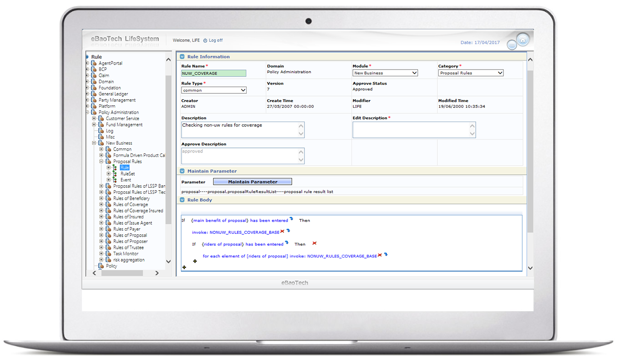Open the Module dropdown showing New Business
The height and width of the screenshot is (364, 625).
pyautogui.click(x=385, y=73)
